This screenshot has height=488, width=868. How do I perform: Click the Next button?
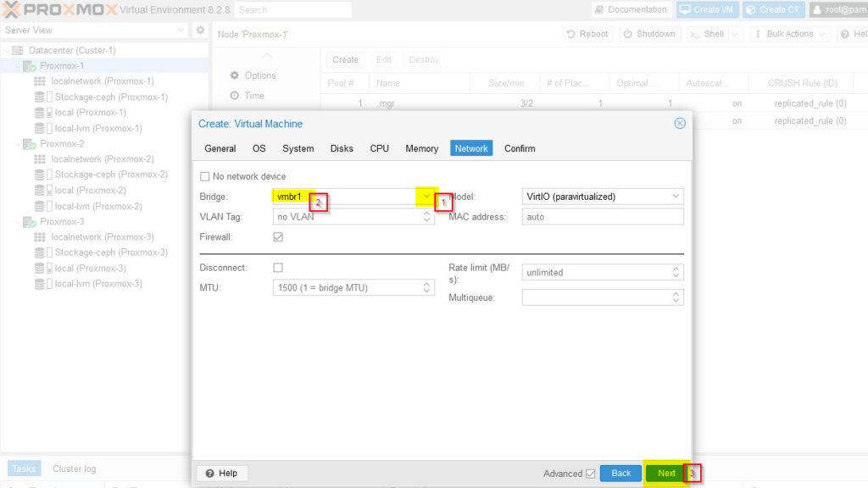(x=666, y=474)
